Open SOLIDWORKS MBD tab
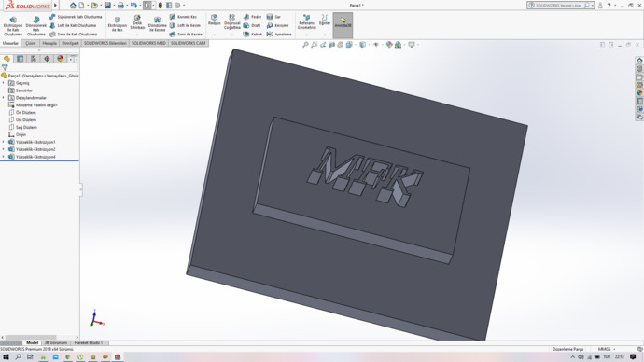This screenshot has height=362, width=644. click(x=148, y=43)
